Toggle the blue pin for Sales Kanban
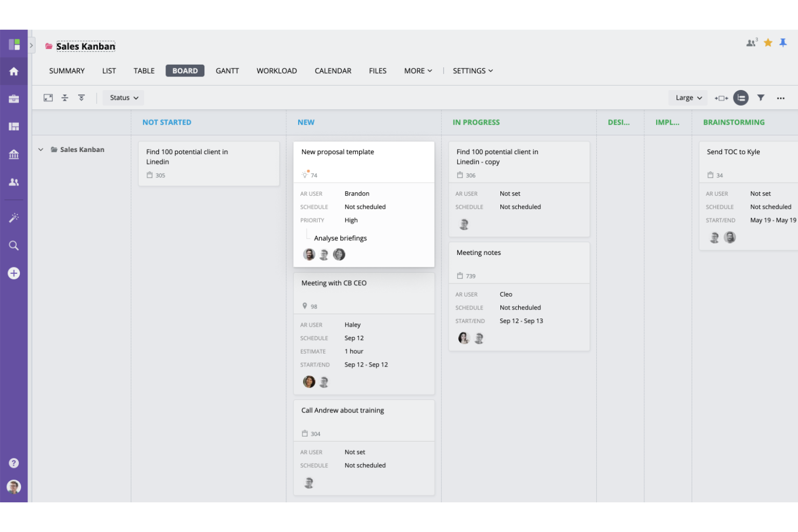Viewport: 798px width, 532px height. pyautogui.click(x=783, y=43)
